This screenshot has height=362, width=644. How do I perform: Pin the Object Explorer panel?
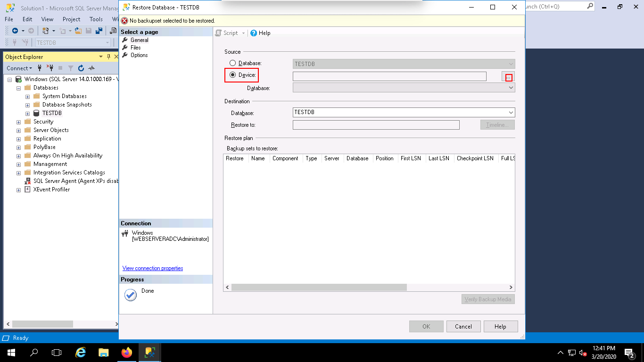pyautogui.click(x=109, y=57)
